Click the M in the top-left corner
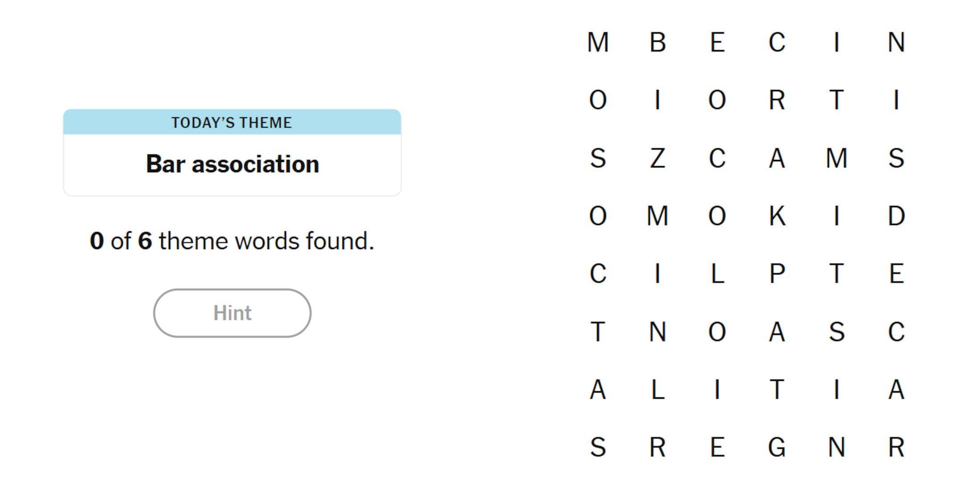 tap(597, 42)
